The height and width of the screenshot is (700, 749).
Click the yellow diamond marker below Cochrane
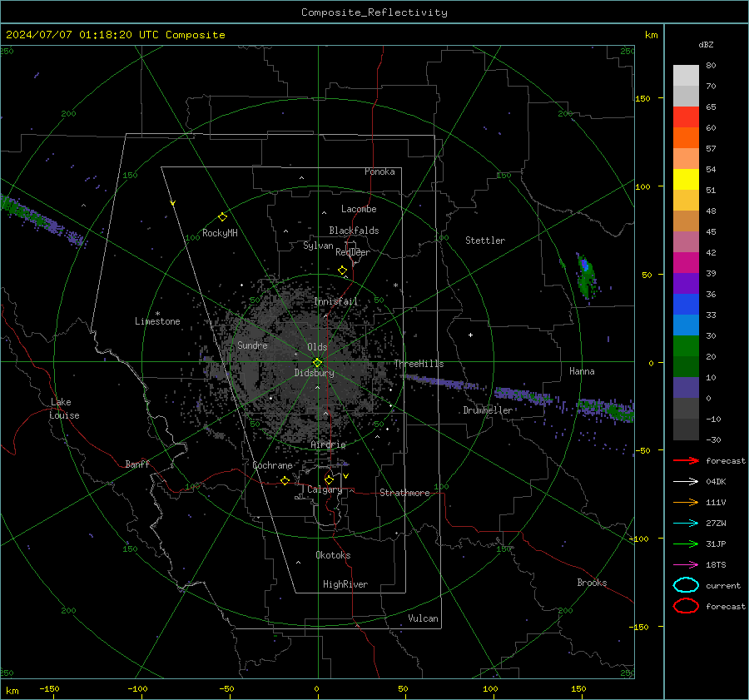click(285, 480)
